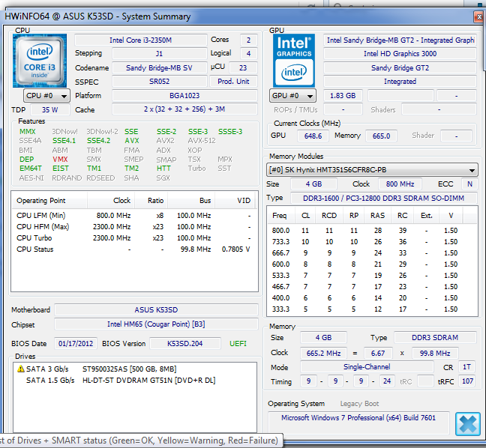Click the DDR3-1600 / PC3-12800 type field
The width and height of the screenshot is (486, 448).
point(384,198)
